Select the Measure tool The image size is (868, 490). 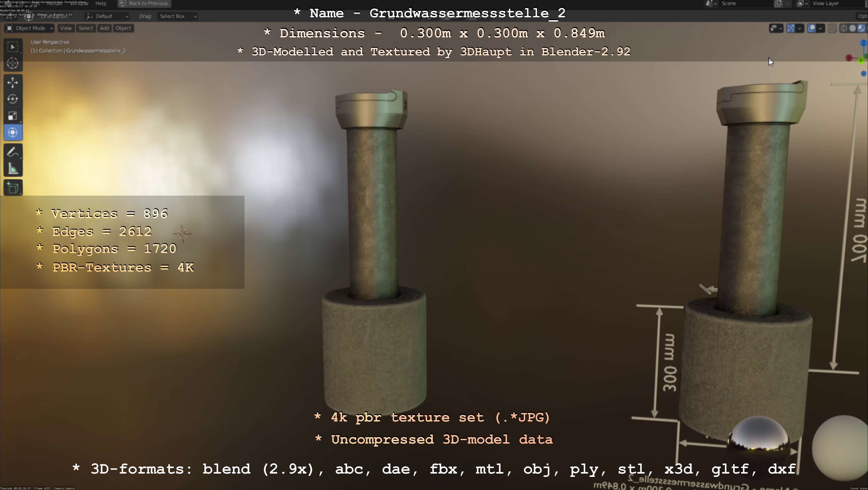click(x=13, y=169)
